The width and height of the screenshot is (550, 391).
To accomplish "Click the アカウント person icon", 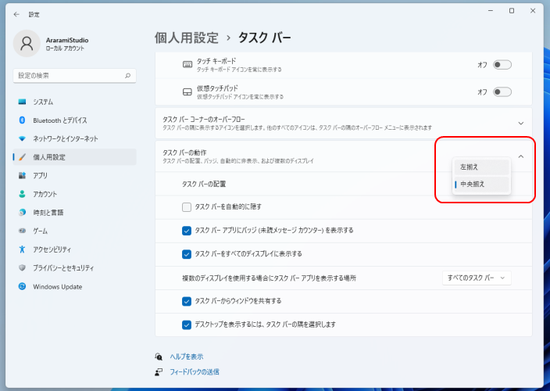I will coord(22,194).
